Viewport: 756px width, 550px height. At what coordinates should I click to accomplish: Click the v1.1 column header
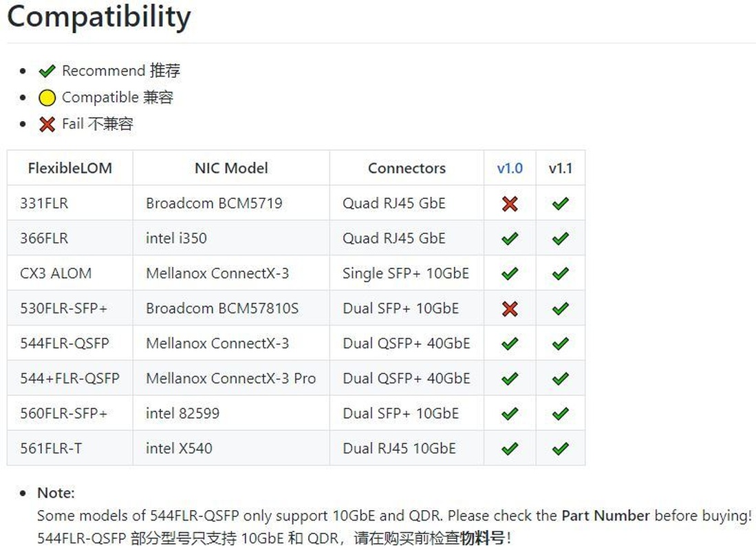561,168
